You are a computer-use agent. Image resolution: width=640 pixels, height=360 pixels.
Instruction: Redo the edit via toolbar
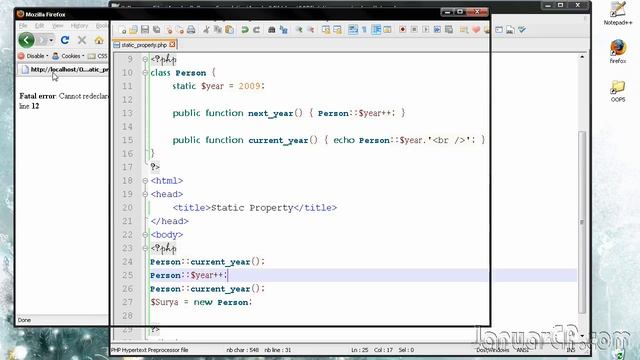coord(256,30)
